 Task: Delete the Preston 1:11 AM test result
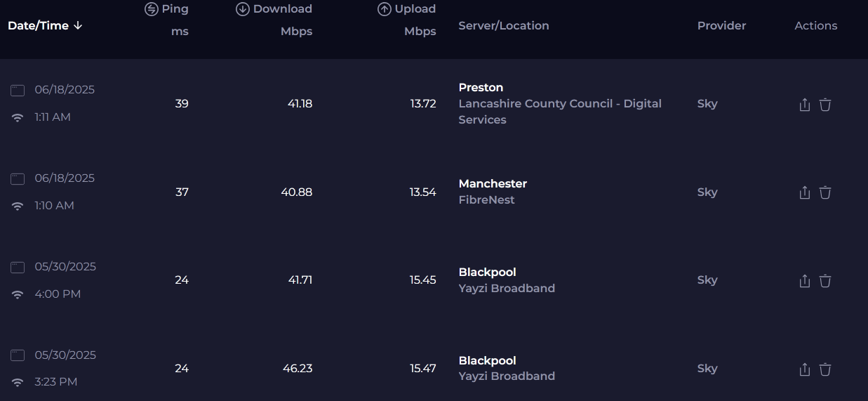(x=825, y=105)
